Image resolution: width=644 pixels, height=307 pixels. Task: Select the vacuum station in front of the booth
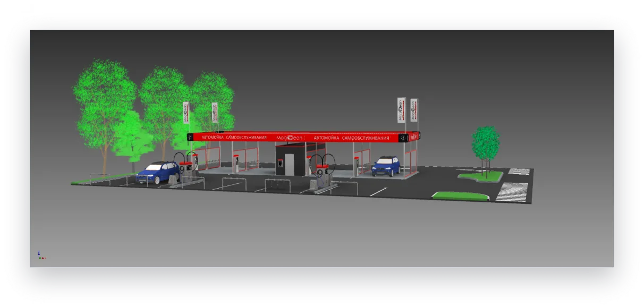click(x=322, y=171)
